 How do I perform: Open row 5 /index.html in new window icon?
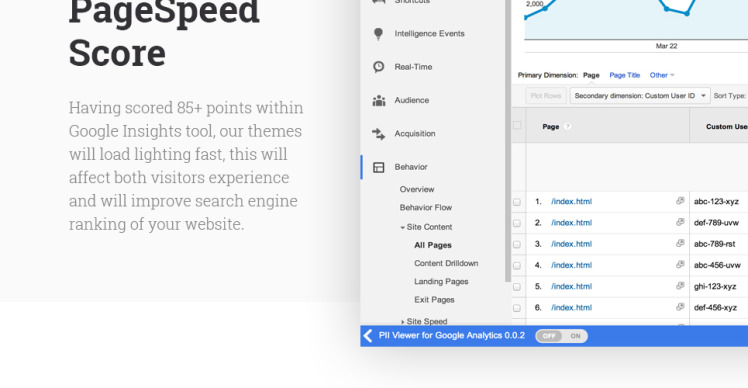(x=680, y=286)
